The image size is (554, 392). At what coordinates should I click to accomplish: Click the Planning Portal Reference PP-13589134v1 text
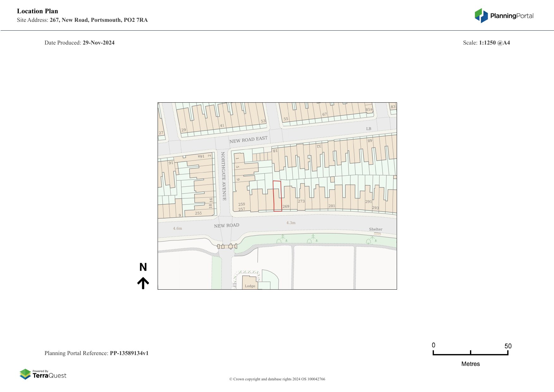96,353
